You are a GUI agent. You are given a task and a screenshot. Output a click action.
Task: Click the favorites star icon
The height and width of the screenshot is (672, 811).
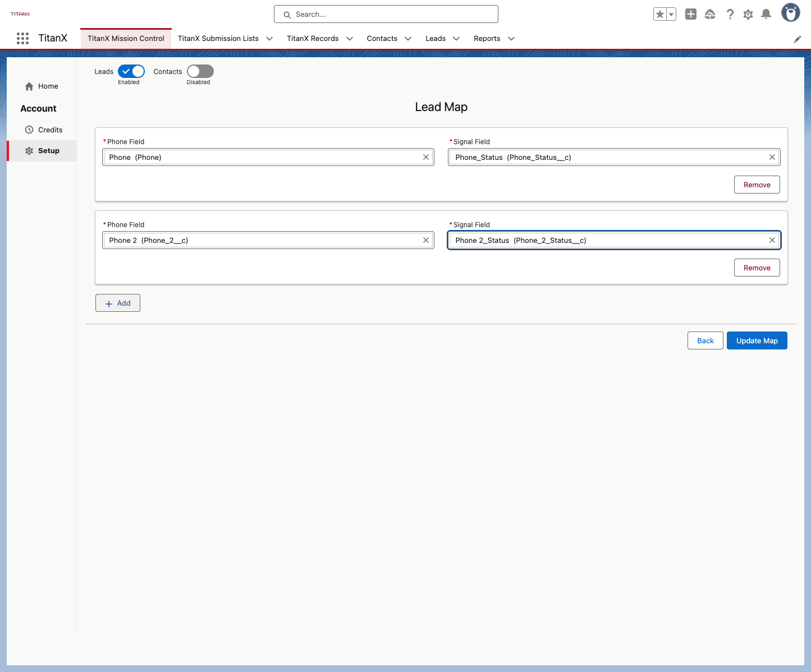(x=660, y=15)
